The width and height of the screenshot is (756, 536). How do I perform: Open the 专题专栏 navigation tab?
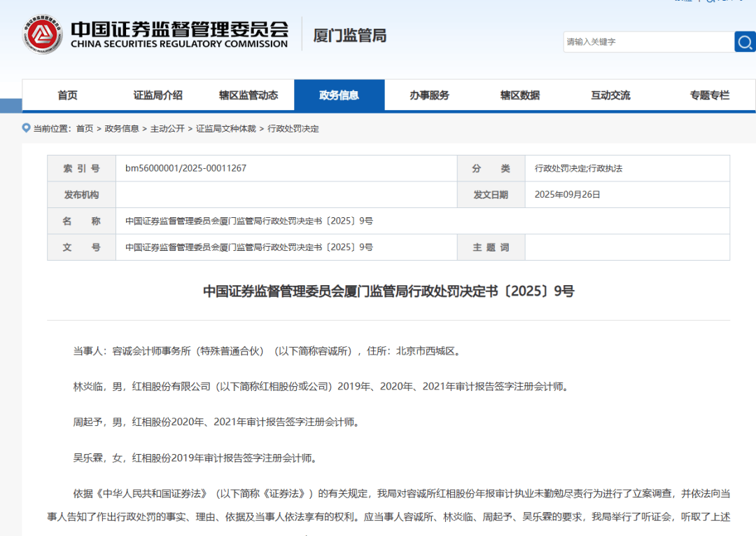pyautogui.click(x=710, y=95)
